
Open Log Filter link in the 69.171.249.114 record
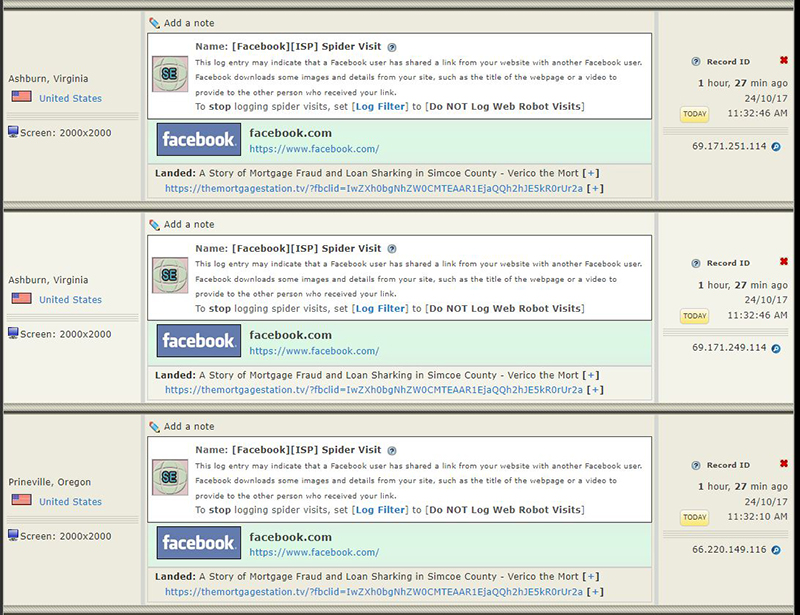pos(380,309)
